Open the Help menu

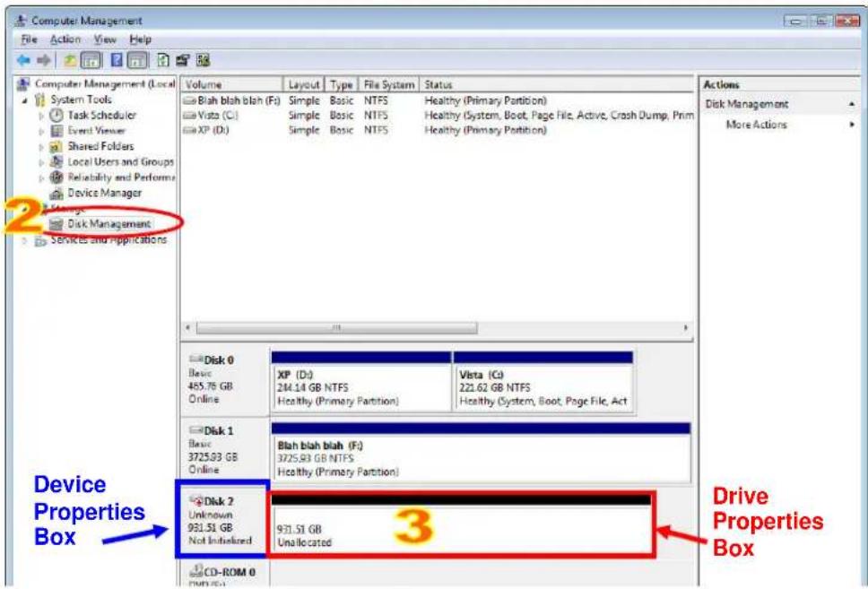click(141, 39)
